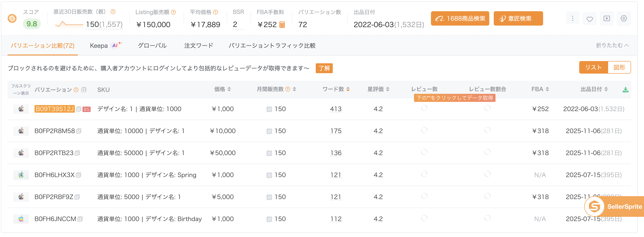This screenshot has height=237, width=644.
Task: Collapse panel with 折りたたむ
Action: pos(612,45)
